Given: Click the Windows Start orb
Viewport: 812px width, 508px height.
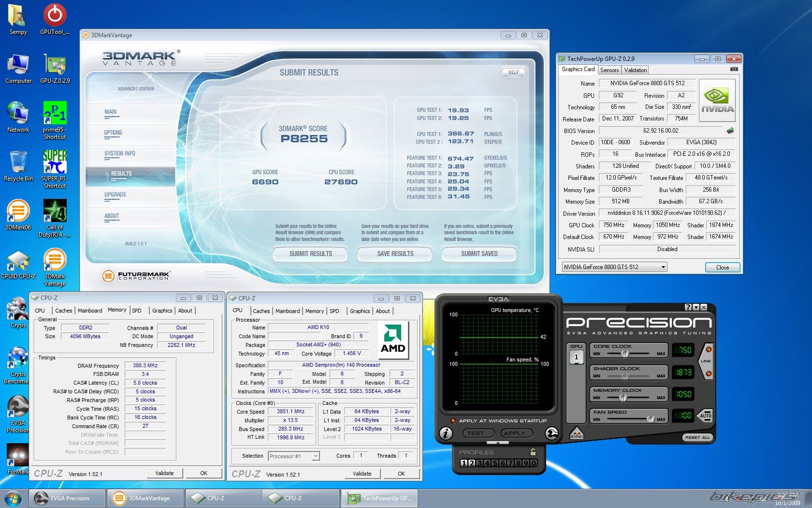Looking at the screenshot, I should click(13, 498).
